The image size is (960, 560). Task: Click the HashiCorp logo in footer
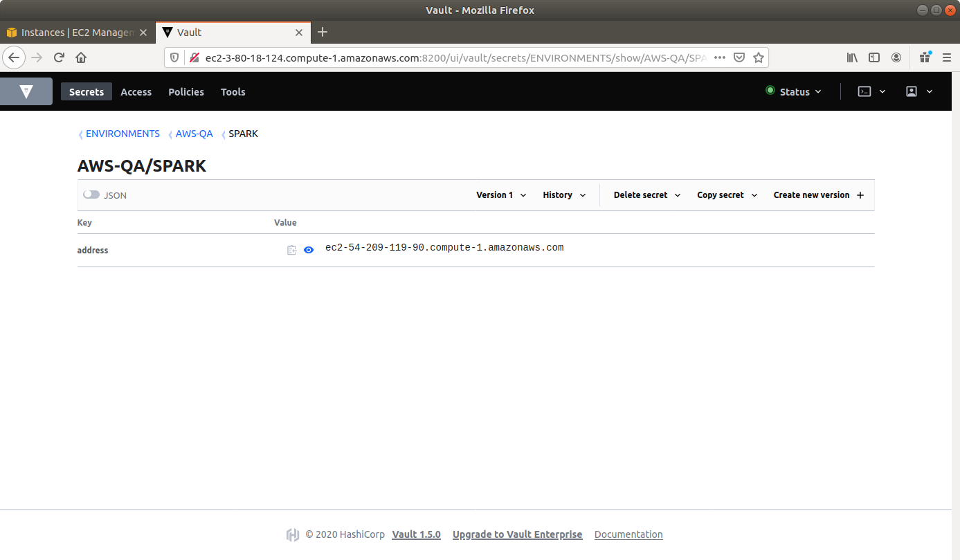[293, 534]
